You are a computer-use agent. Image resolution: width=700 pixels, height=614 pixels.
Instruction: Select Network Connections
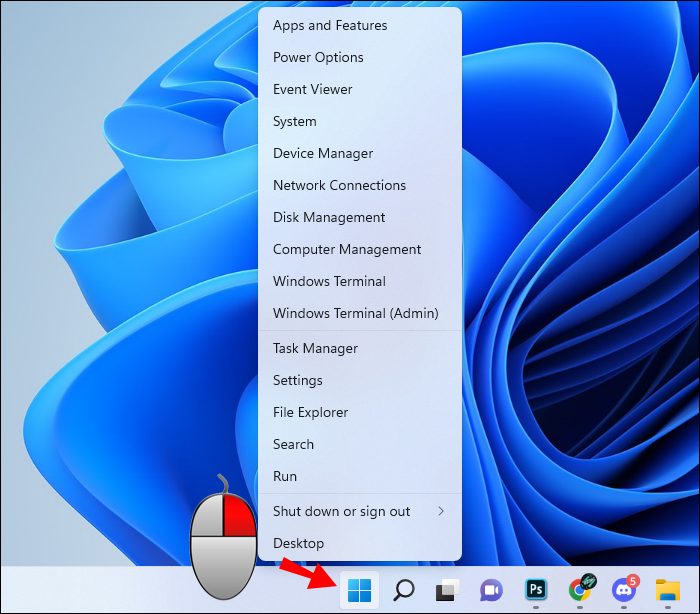pyautogui.click(x=339, y=185)
